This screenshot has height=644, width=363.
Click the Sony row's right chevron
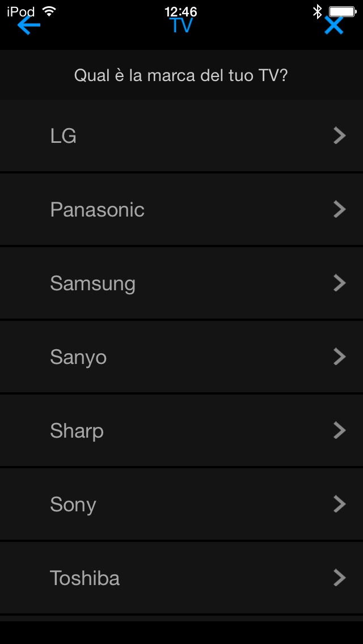(339, 504)
